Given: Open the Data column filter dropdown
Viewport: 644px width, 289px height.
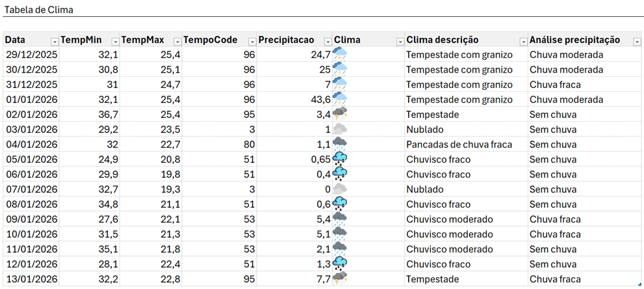Looking at the screenshot, I should click(53, 40).
